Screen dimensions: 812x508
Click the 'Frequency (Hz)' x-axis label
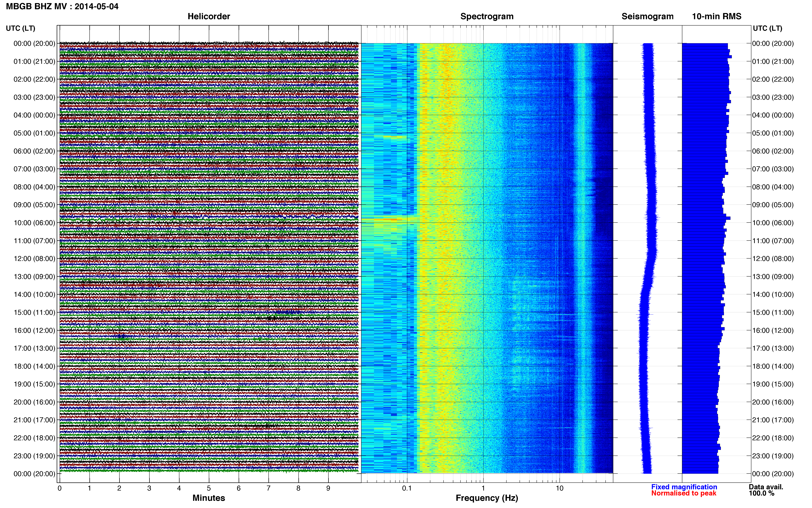[487, 498]
